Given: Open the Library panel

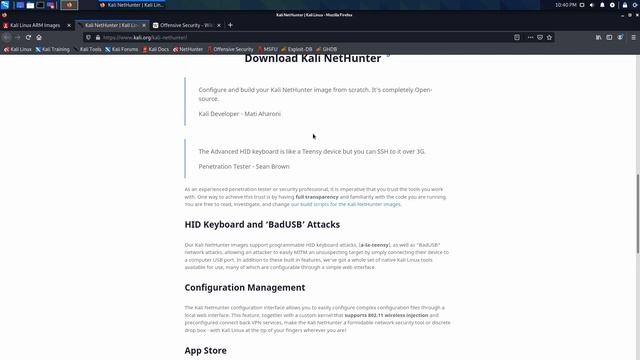Looking at the screenshot, I should tap(598, 37).
